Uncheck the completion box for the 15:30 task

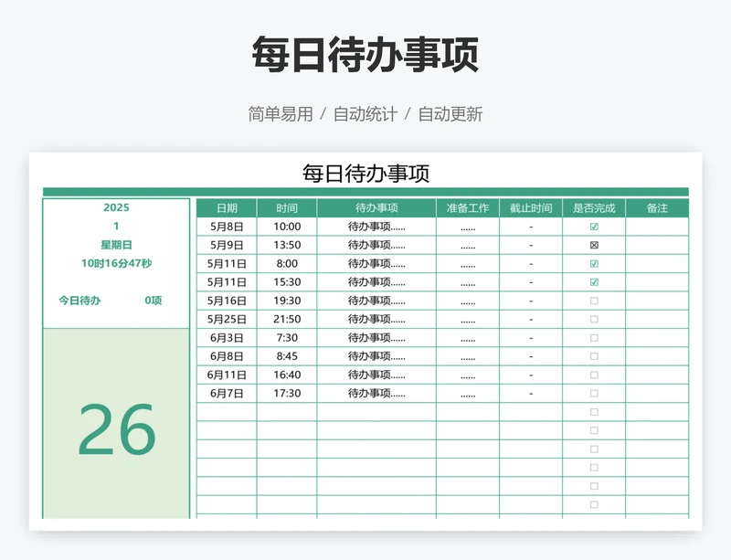click(x=594, y=282)
